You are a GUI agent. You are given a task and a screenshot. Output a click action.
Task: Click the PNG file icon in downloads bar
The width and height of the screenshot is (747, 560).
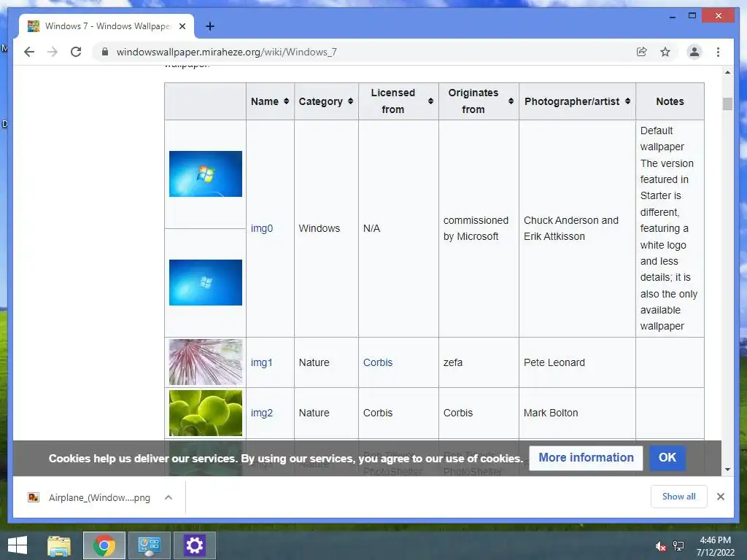34,497
